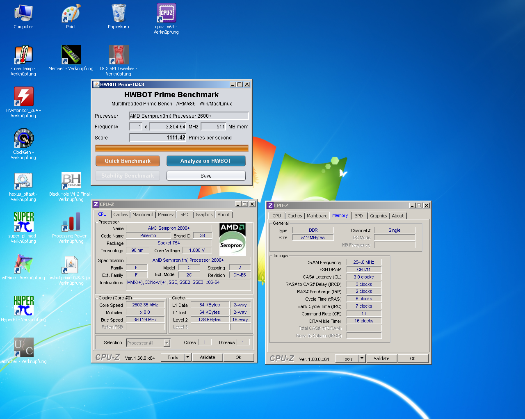Click the Tools button in left CPU-Z
Screen dimensions: 525x420
[173, 357]
